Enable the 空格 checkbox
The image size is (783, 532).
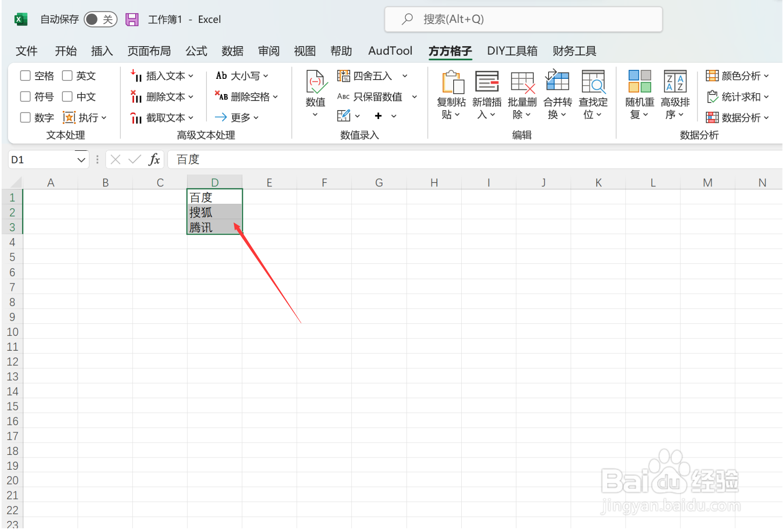pyautogui.click(x=25, y=76)
